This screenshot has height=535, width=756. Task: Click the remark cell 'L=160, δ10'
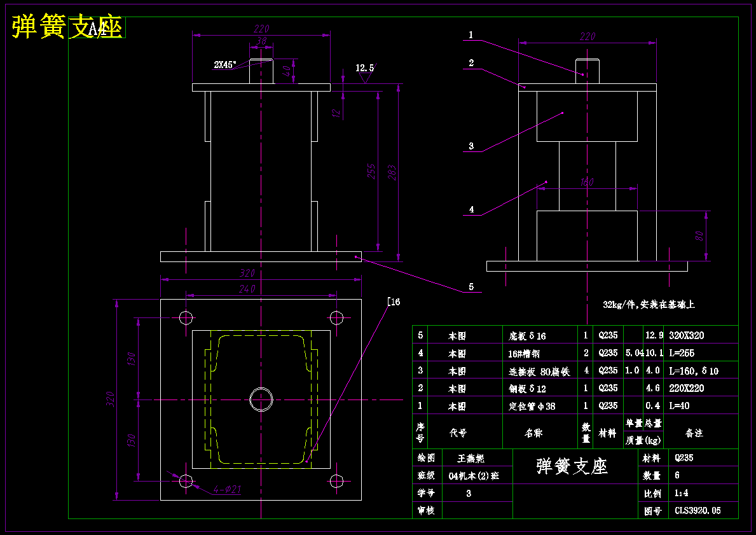694,371
